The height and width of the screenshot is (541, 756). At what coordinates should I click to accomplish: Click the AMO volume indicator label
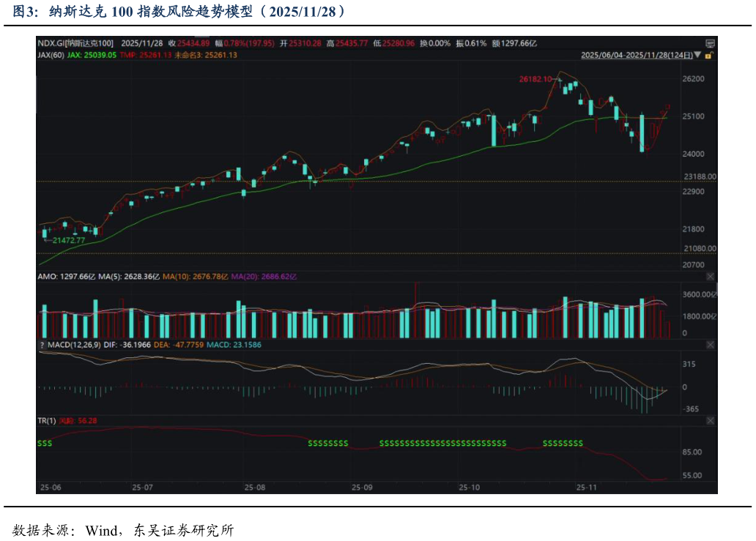[47, 277]
